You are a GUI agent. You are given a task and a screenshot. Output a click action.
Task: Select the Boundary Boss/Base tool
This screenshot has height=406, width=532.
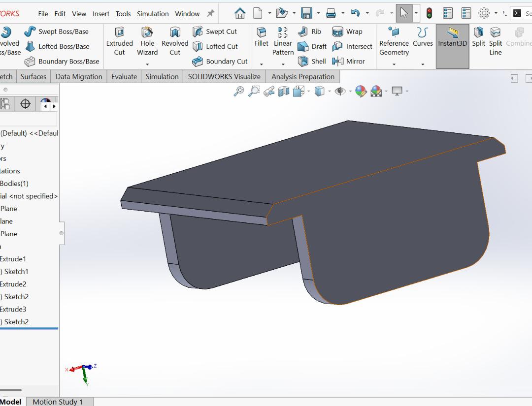(62, 62)
